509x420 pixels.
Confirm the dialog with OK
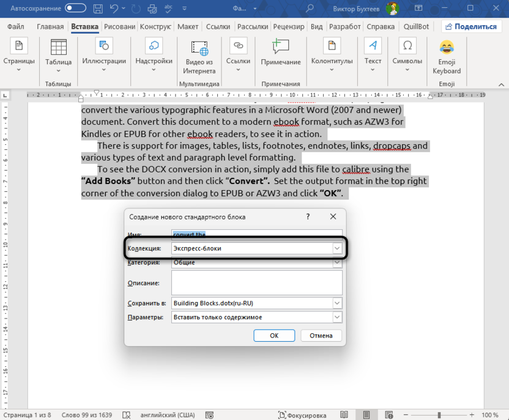274,336
